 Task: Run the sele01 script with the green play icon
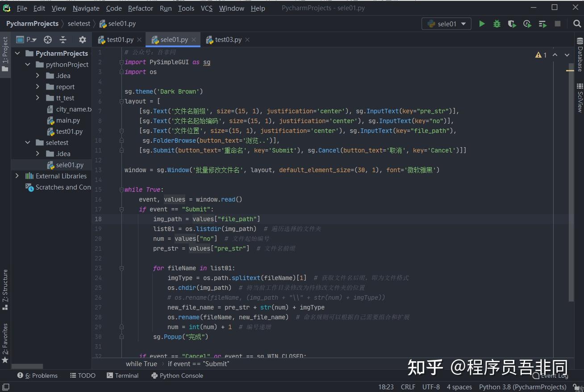[482, 24]
